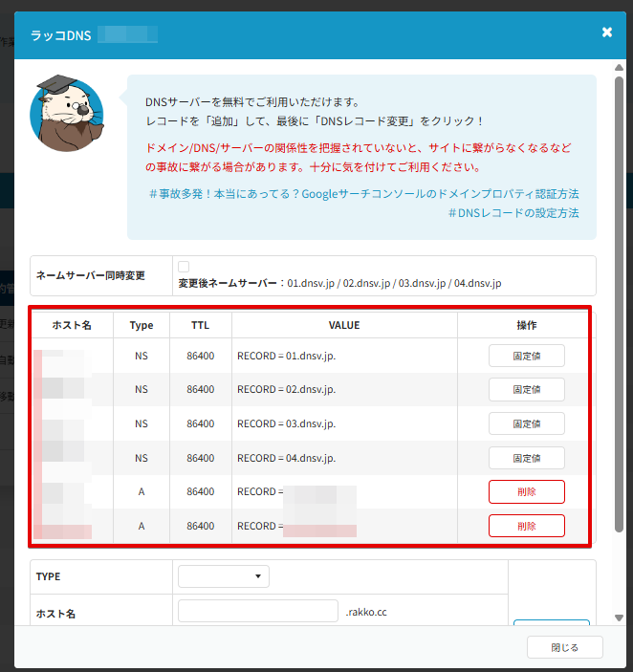The width and height of the screenshot is (633, 672).
Task: Click TTL 86400 in the 01.dnsv.jp row
Action: 201,356
